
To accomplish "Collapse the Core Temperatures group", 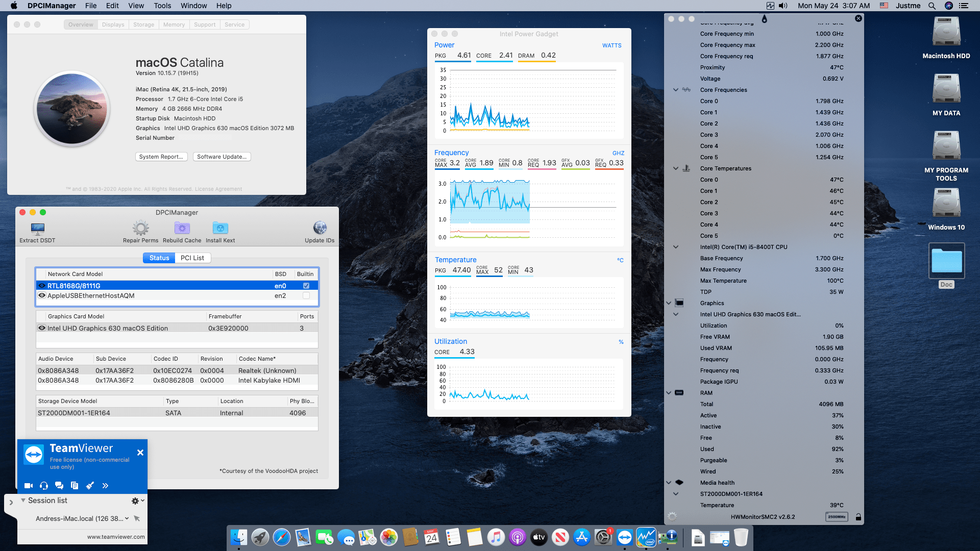I will point(676,168).
